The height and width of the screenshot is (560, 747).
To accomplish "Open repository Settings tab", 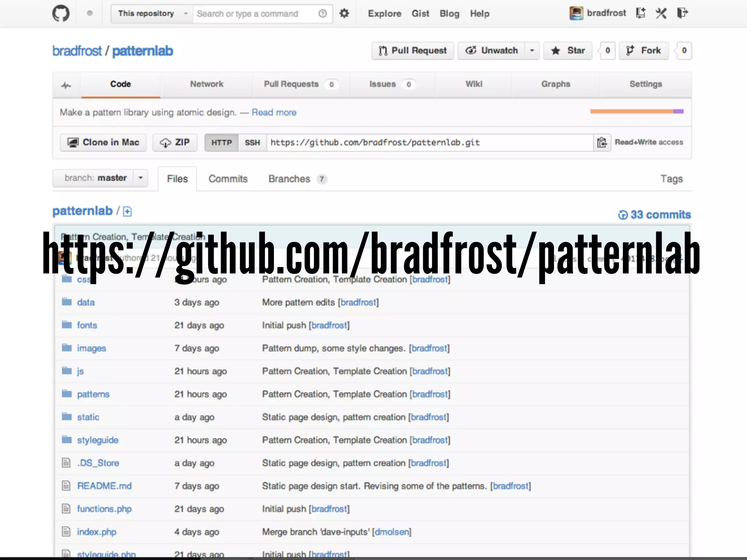I will 646,84.
